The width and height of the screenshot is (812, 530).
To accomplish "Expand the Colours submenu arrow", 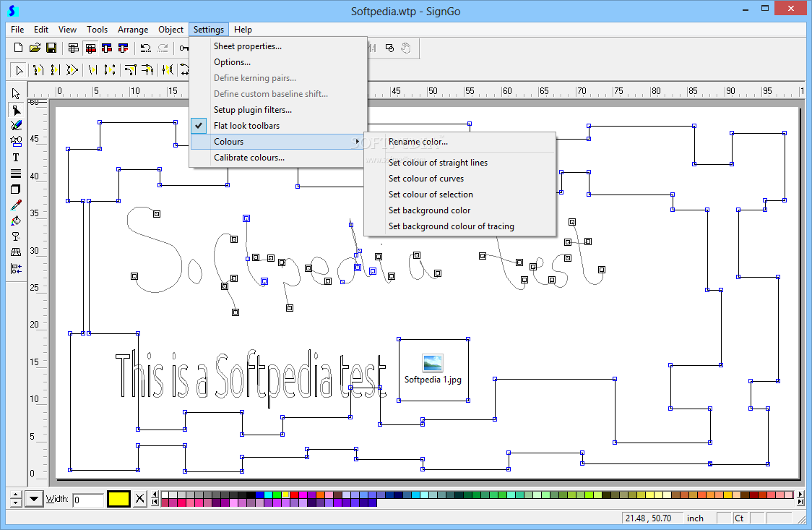I will pos(358,142).
